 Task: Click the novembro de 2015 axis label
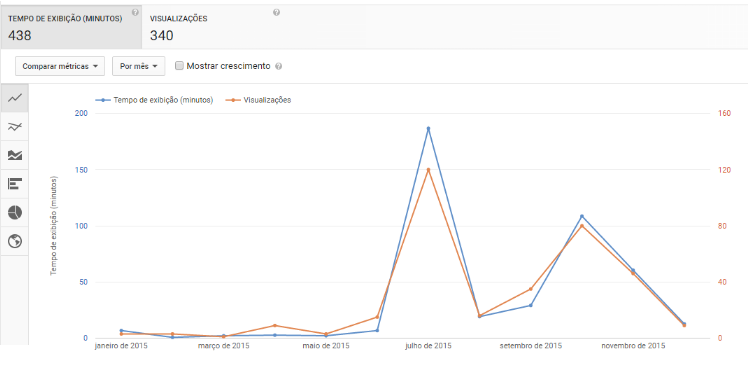coord(633,346)
